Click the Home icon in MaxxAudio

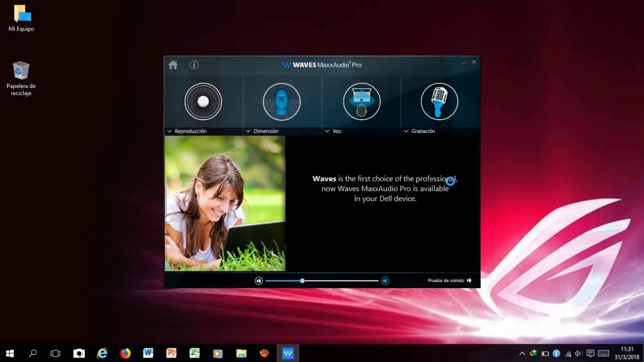tap(173, 64)
